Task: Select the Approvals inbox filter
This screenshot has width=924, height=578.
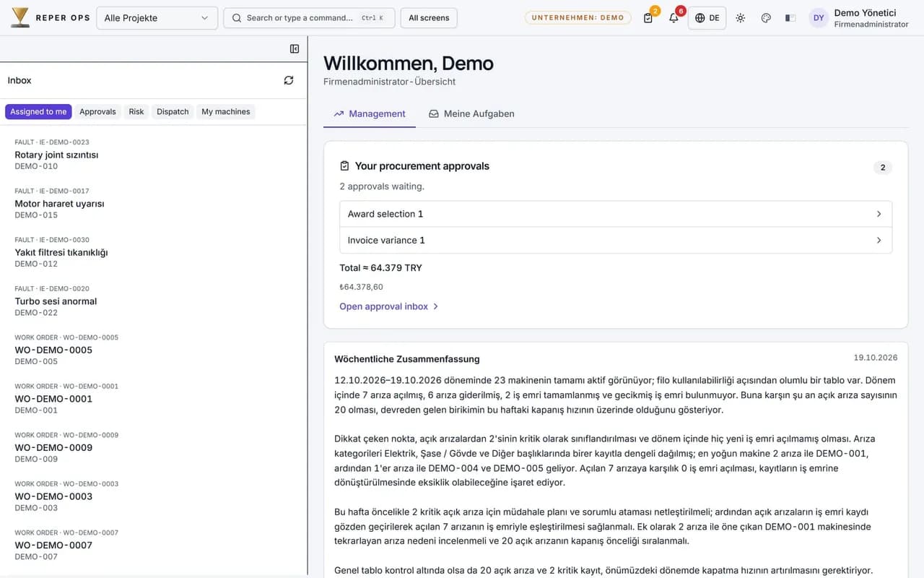Action: (97, 111)
